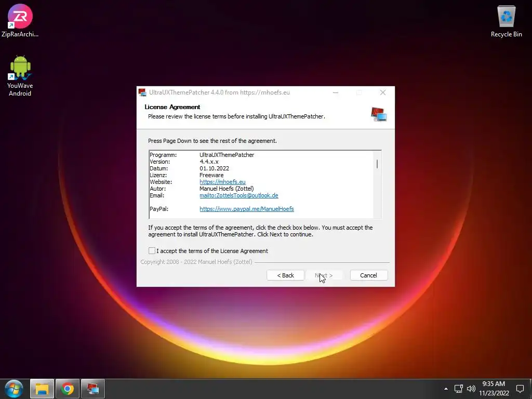Open network status tray icon
Image resolution: width=532 pixels, height=399 pixels.
point(459,389)
